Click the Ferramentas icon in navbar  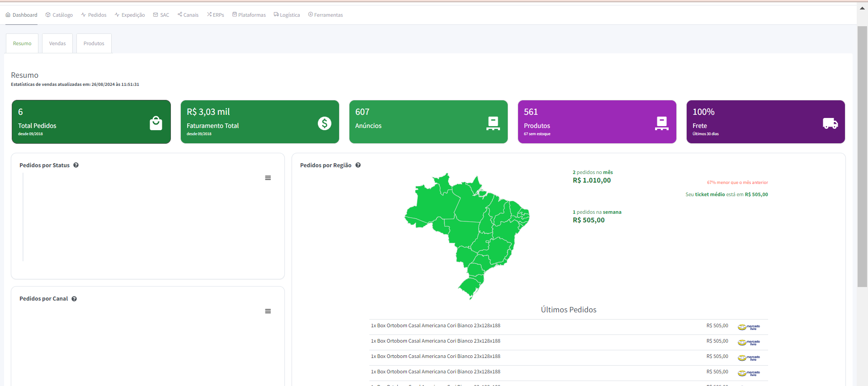311,14
